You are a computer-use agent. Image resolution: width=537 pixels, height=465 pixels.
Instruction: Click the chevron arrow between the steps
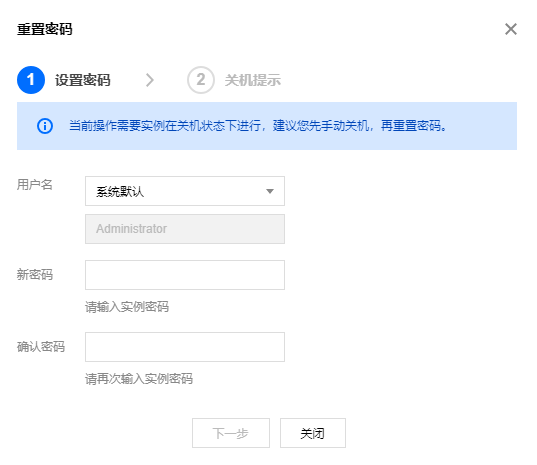[150, 80]
